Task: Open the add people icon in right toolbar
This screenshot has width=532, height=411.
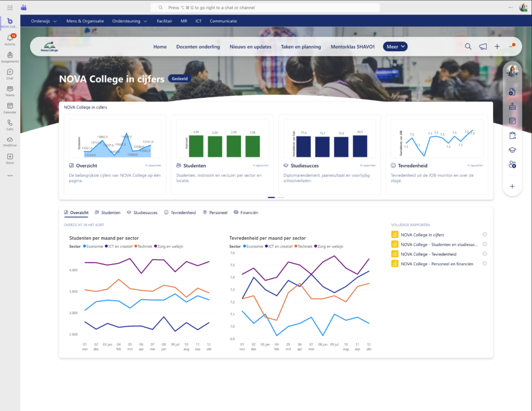Action: click(512, 165)
